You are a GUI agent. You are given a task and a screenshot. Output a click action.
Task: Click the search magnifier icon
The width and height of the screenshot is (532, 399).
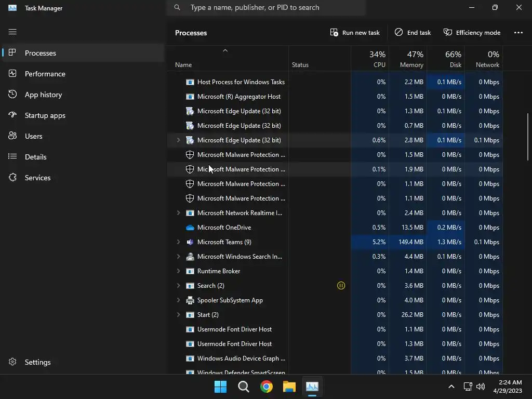click(177, 7)
